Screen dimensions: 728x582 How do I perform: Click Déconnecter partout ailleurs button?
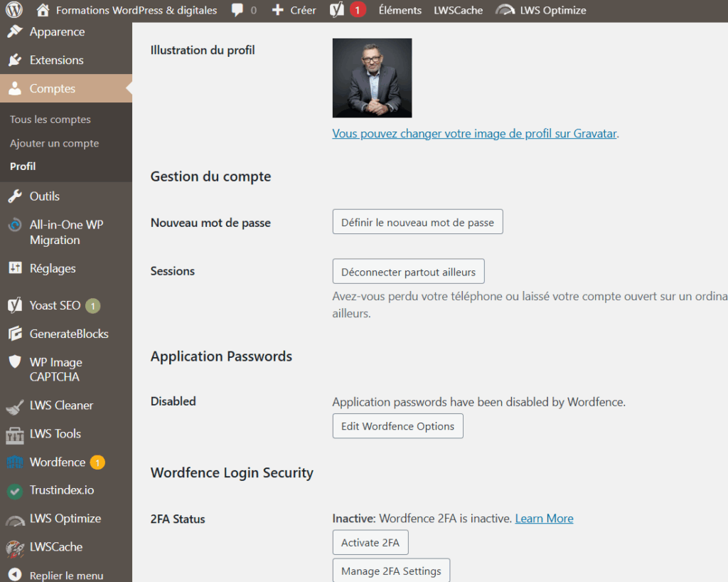point(408,272)
